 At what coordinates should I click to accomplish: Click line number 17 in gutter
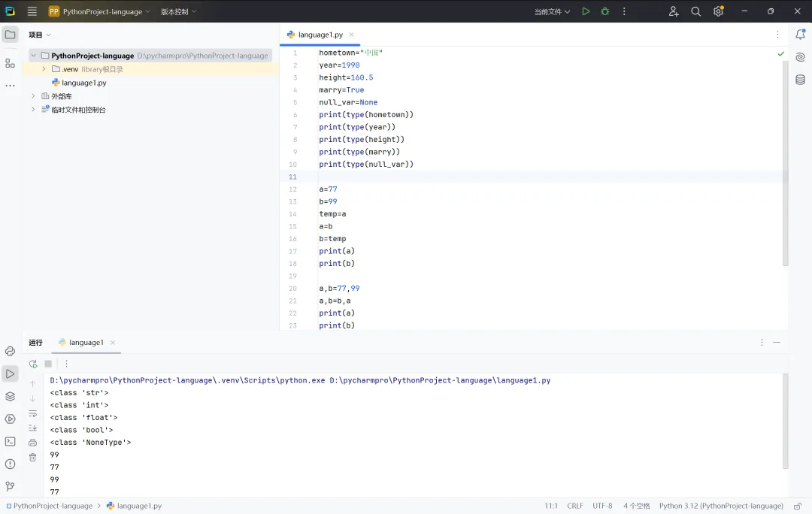pyautogui.click(x=292, y=251)
